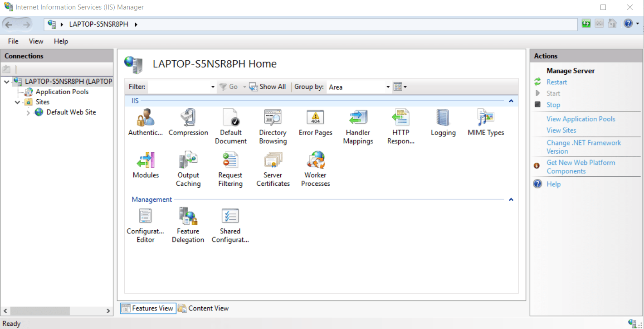Click scroll left arrow in Connections pane

pos(5,311)
